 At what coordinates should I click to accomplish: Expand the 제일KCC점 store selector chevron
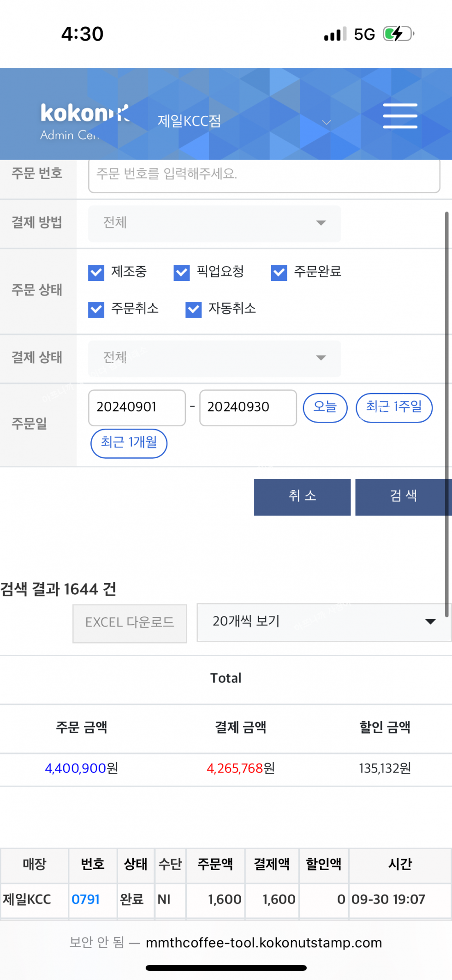pyautogui.click(x=327, y=122)
